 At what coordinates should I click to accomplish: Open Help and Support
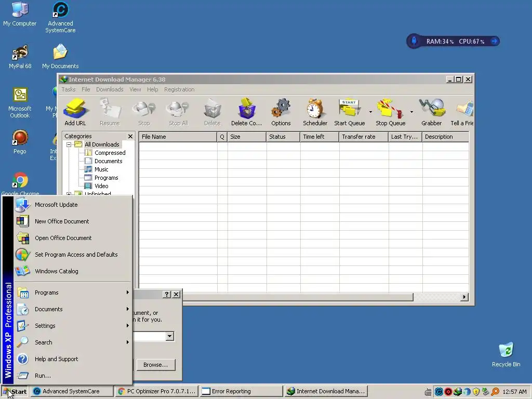(73, 359)
